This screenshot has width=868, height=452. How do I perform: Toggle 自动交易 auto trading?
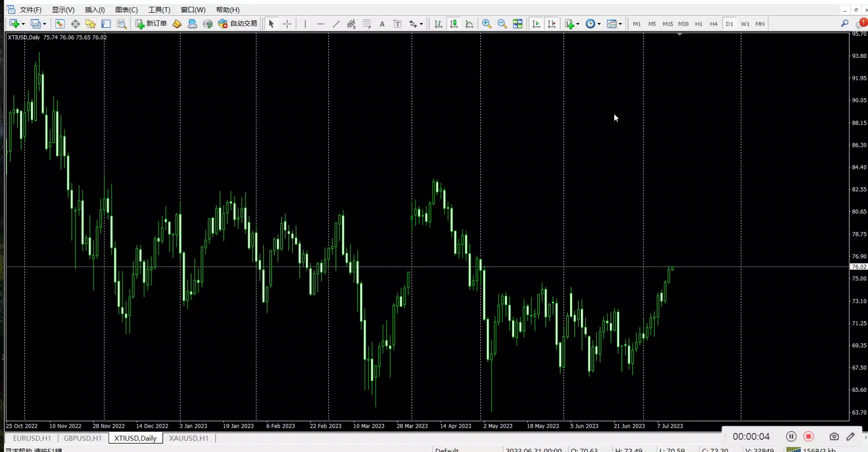pos(237,24)
